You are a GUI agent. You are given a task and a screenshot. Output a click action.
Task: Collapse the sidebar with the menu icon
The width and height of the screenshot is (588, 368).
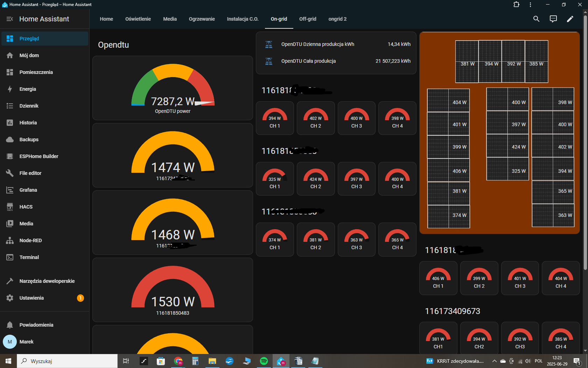(x=10, y=19)
